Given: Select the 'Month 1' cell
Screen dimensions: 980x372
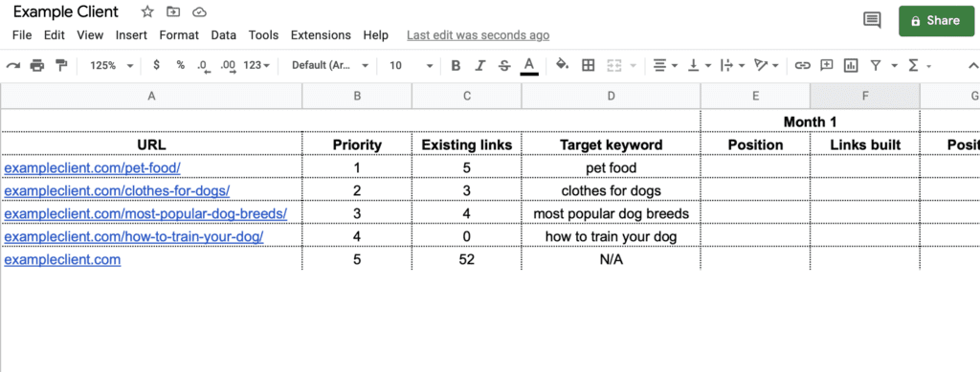Looking at the screenshot, I should click(x=810, y=121).
